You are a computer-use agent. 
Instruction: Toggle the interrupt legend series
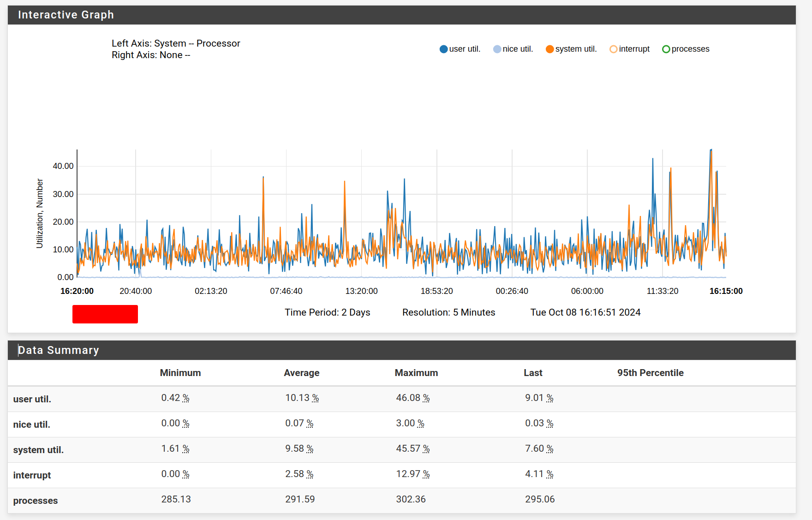point(629,49)
